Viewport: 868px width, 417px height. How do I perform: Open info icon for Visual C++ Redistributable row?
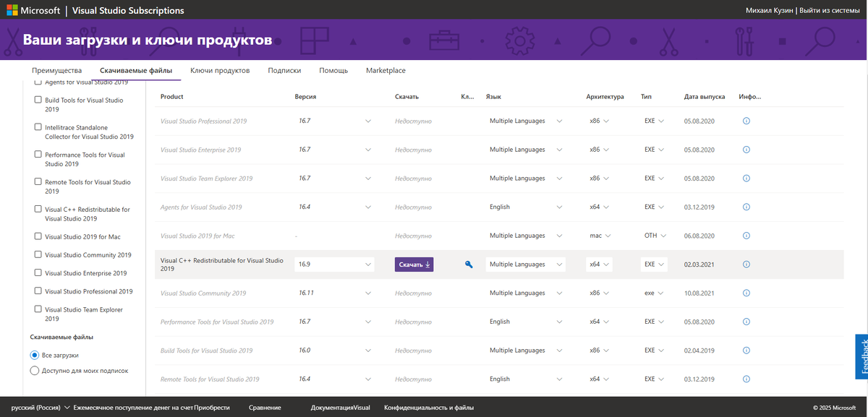pos(746,265)
